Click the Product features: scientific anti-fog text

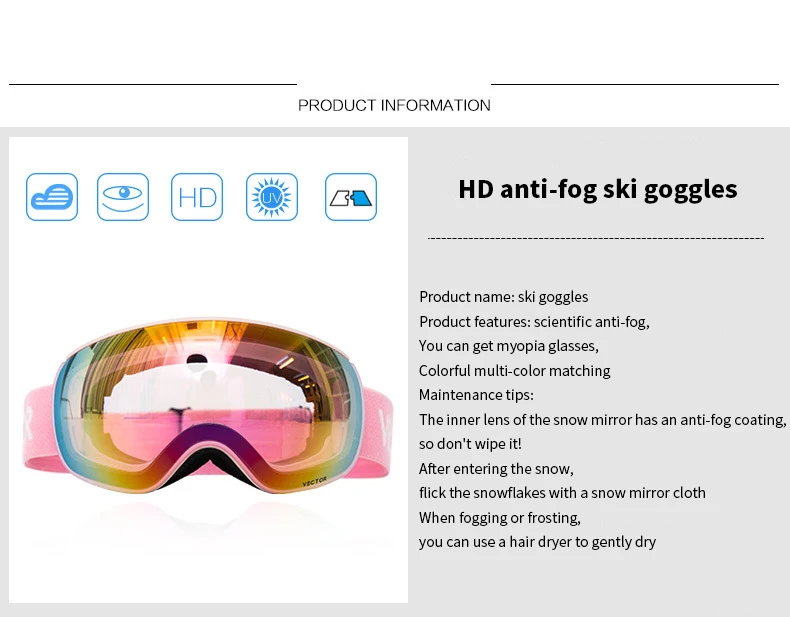[534, 321]
